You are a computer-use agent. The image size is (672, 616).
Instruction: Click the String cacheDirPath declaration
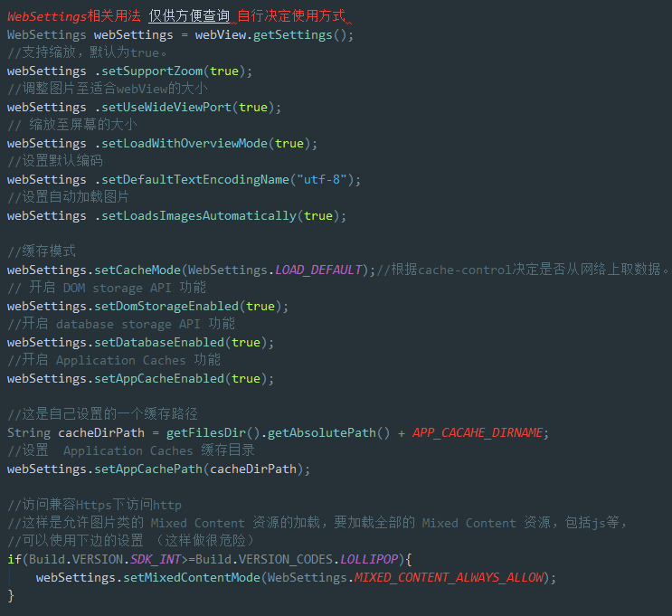[x=278, y=433]
